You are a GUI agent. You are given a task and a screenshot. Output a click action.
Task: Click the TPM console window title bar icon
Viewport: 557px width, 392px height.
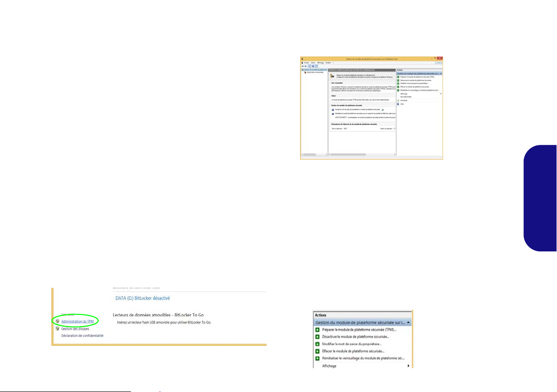pos(302,59)
